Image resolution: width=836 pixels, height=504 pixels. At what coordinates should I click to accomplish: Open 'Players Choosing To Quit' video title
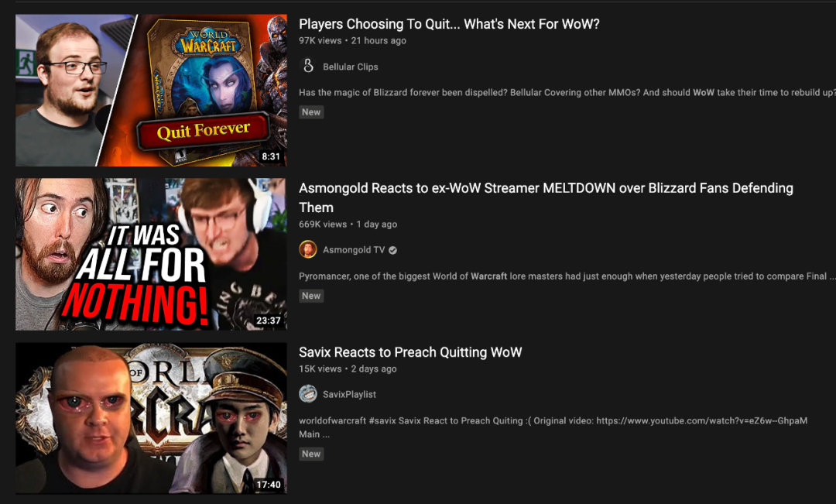tap(449, 24)
